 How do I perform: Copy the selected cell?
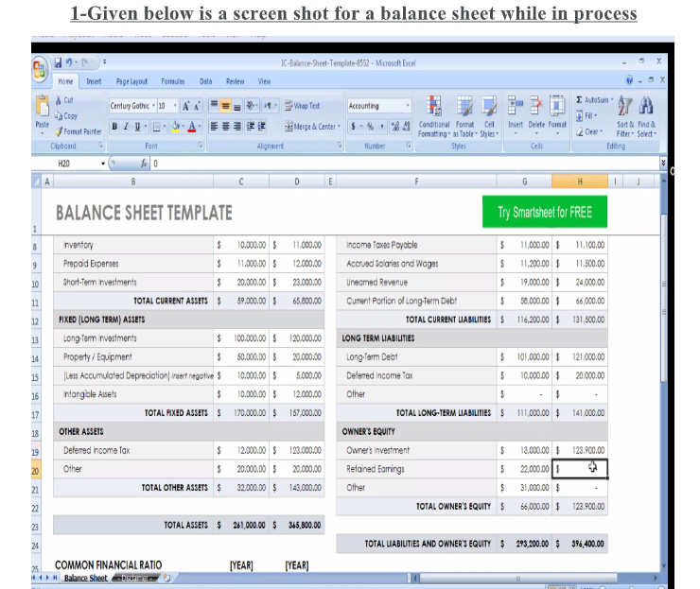[x=66, y=116]
